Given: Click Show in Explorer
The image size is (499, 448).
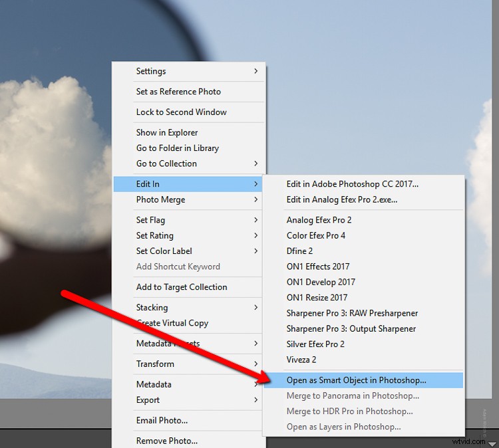Looking at the screenshot, I should [188, 132].
